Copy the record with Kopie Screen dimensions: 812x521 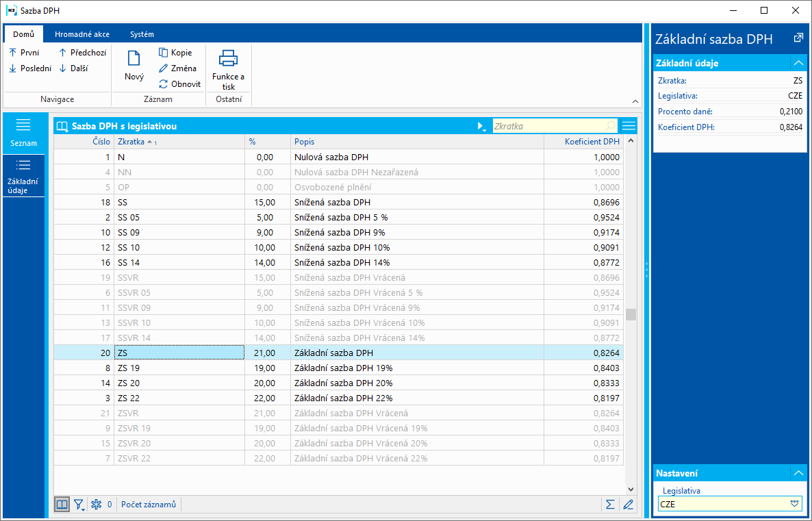tap(175, 52)
